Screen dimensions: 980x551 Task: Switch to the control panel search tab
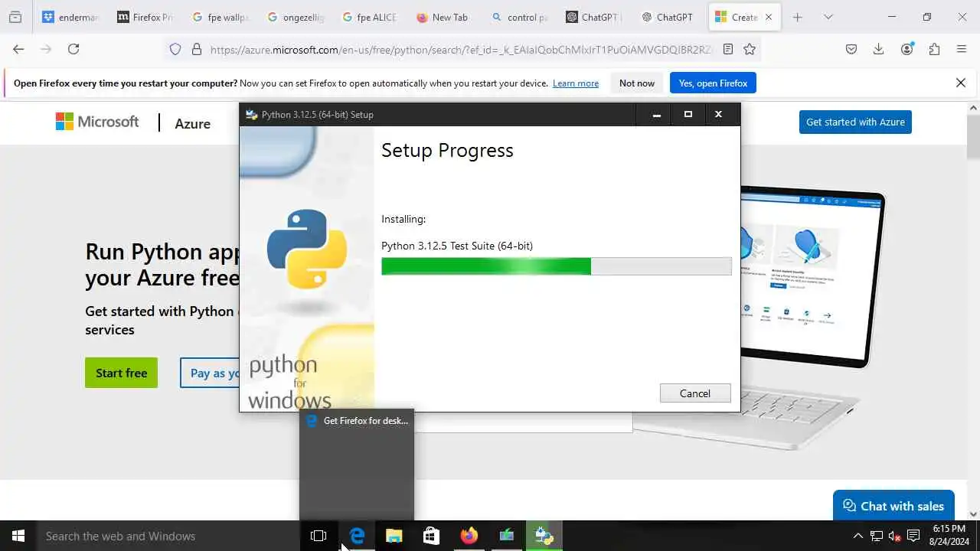tap(520, 17)
